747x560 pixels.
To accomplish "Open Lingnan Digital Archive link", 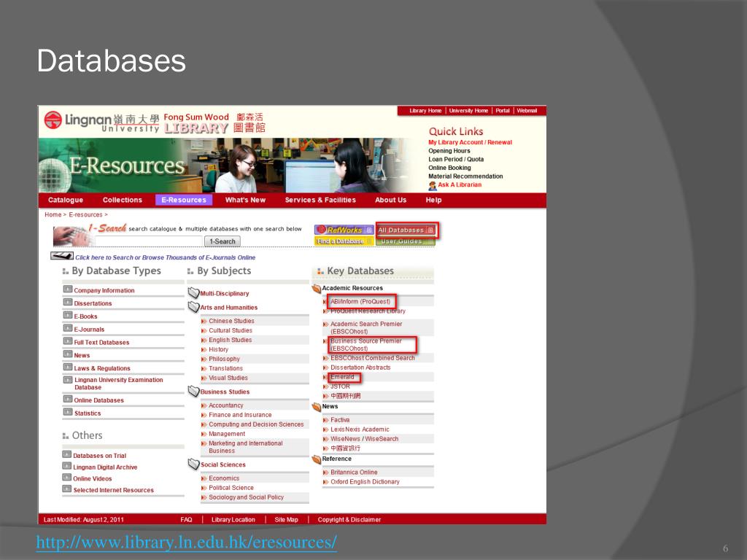I will (105, 467).
